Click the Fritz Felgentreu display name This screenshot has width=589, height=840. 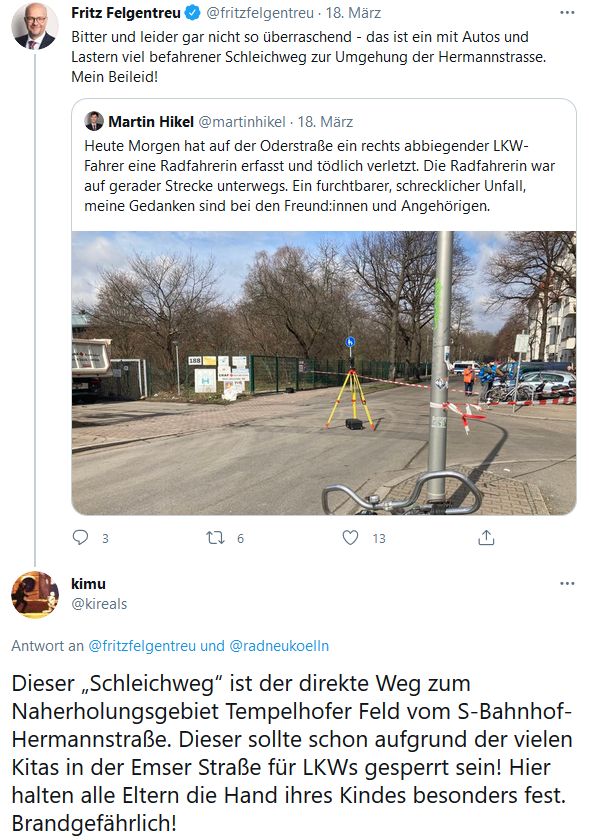(126, 13)
